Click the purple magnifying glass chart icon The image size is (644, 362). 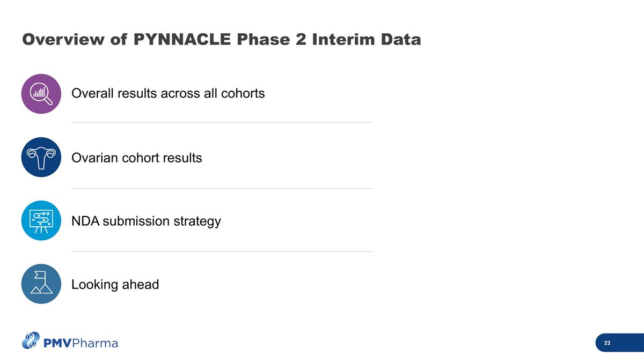tap(41, 93)
